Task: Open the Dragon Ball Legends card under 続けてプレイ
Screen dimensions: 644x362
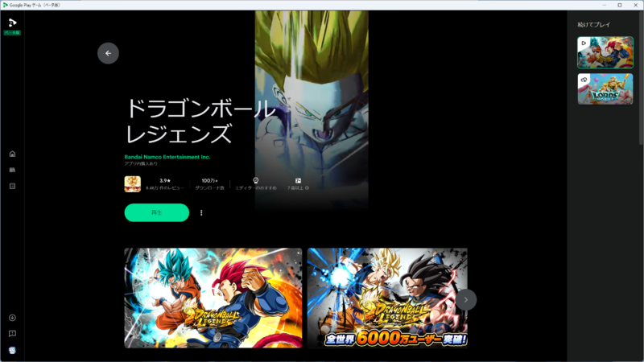Action: click(605, 52)
